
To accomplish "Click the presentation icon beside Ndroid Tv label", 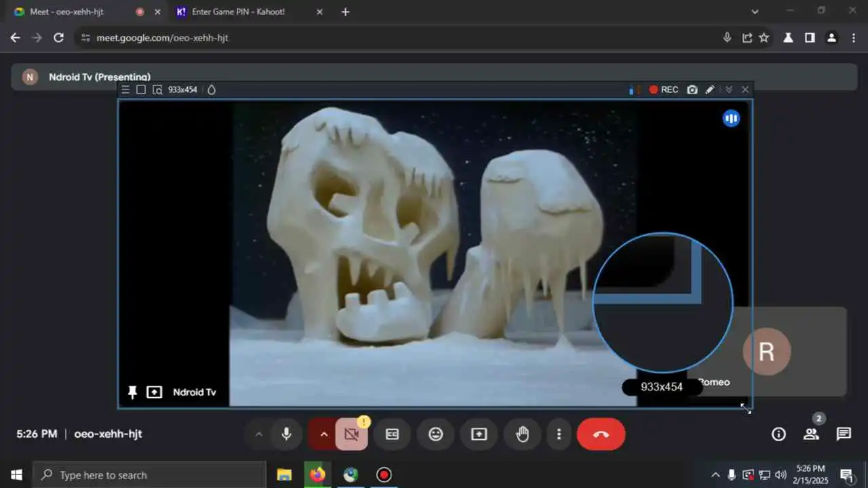I will coord(155,392).
